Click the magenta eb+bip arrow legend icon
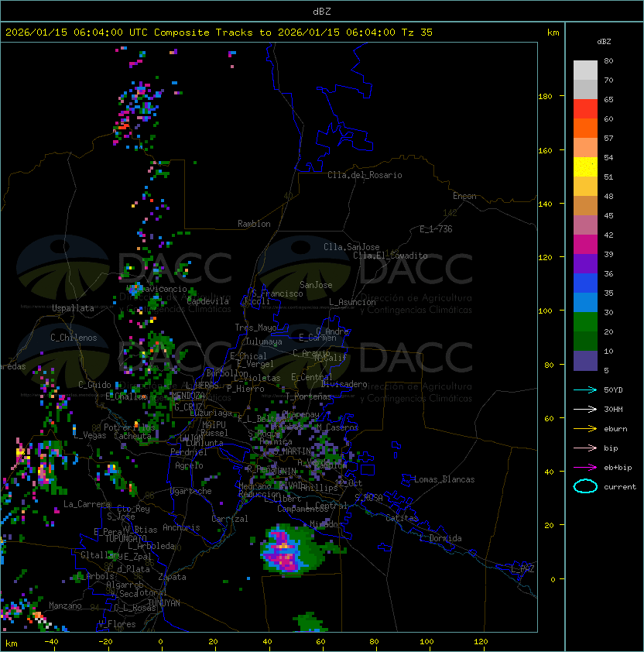 (x=585, y=468)
